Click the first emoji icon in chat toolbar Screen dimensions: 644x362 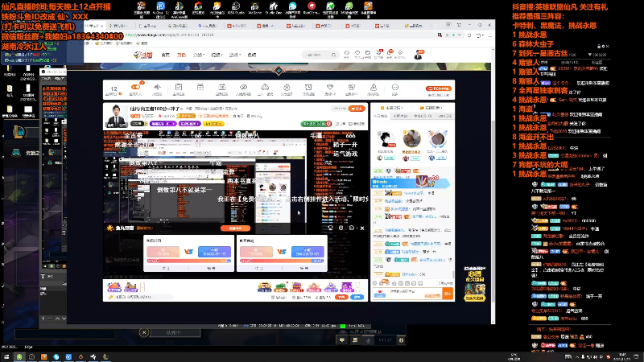pos(374,283)
